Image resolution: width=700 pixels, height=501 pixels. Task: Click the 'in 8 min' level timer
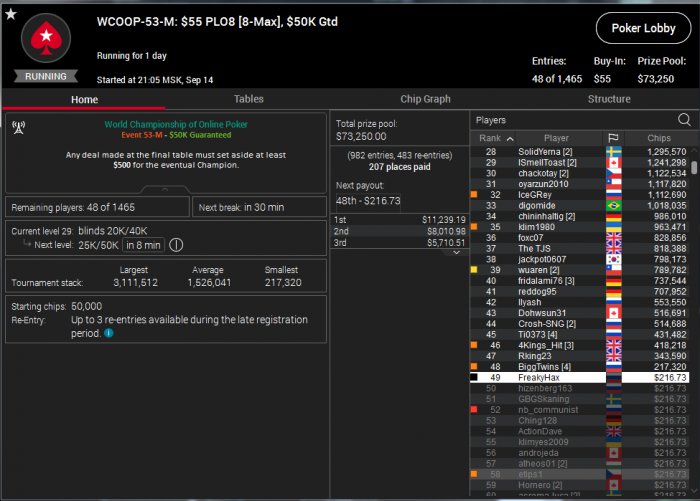[x=143, y=245]
